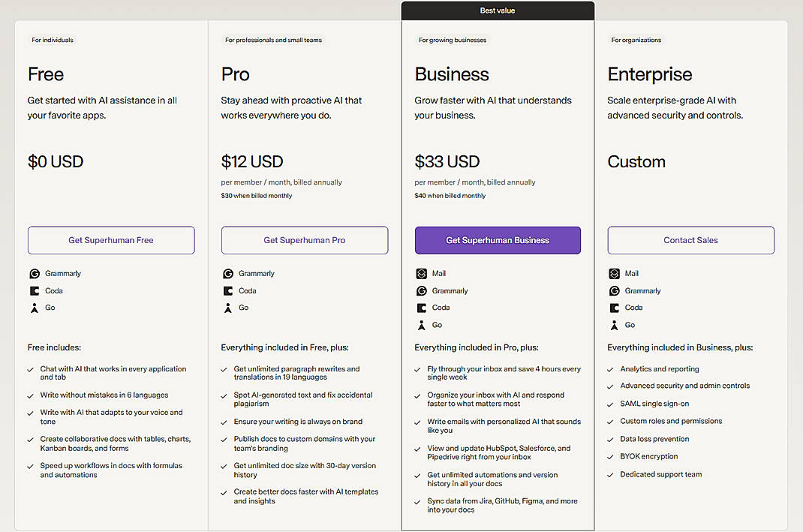Click the Coda icon in the Free plan
The image size is (803, 532).
[35, 291]
